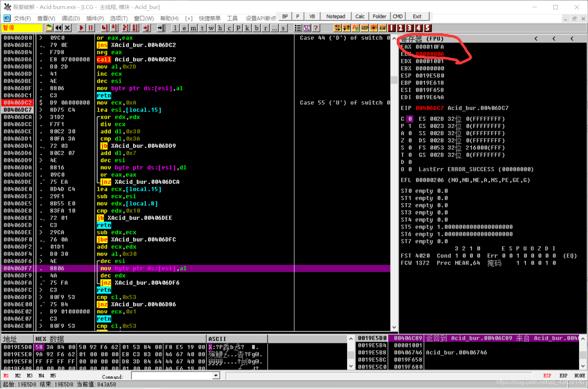Image resolution: width=588 pixels, height=389 pixels.
Task: Toggle the C flag value in registers
Action: [410, 119]
